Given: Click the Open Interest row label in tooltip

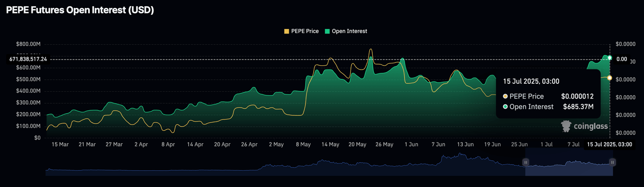Looking at the screenshot, I should pyautogui.click(x=531, y=107).
